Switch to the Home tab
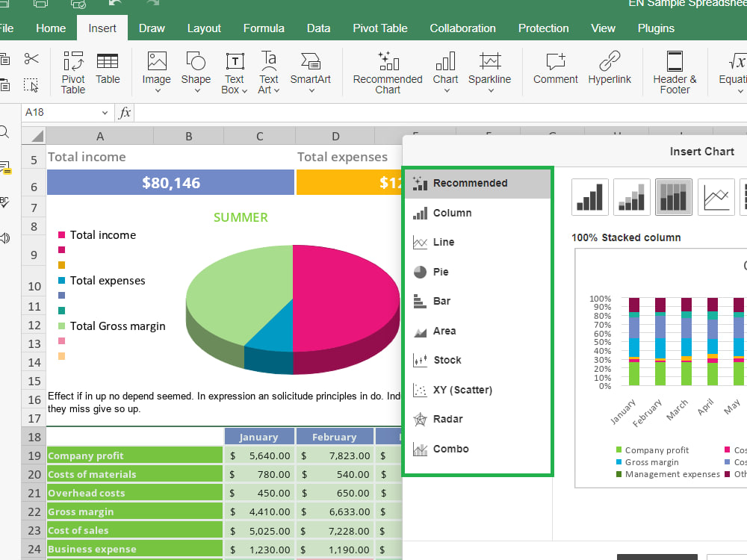The width and height of the screenshot is (747, 560). tap(51, 28)
